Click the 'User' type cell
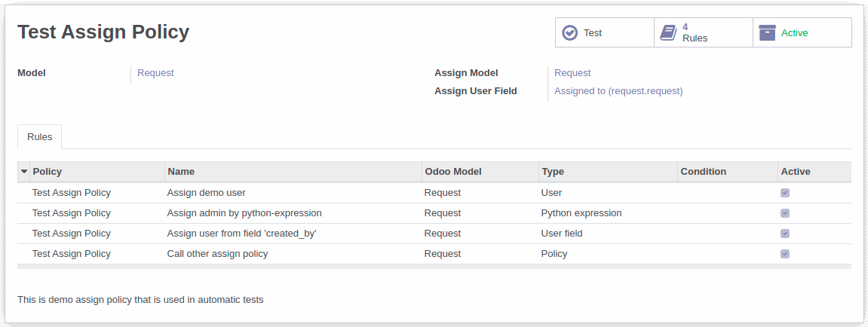The height and width of the screenshot is (327, 868). click(608, 193)
